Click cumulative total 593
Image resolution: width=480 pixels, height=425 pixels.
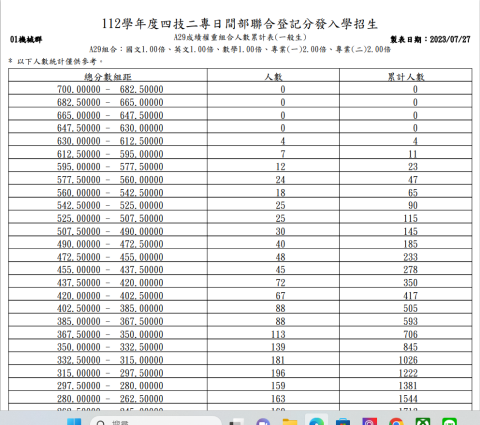(410, 321)
